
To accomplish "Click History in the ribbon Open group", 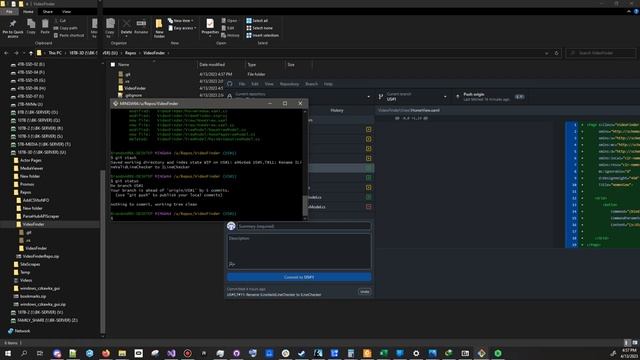I will pos(230,36).
